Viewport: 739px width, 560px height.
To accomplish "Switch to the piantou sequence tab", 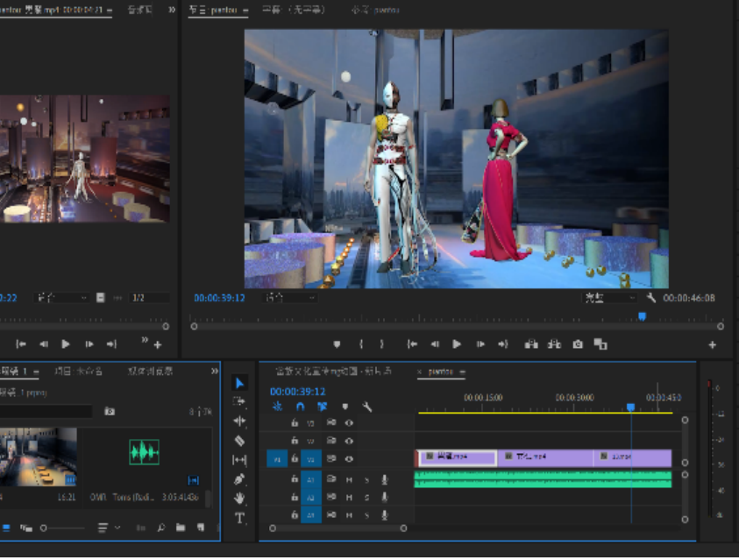I will pos(440,372).
